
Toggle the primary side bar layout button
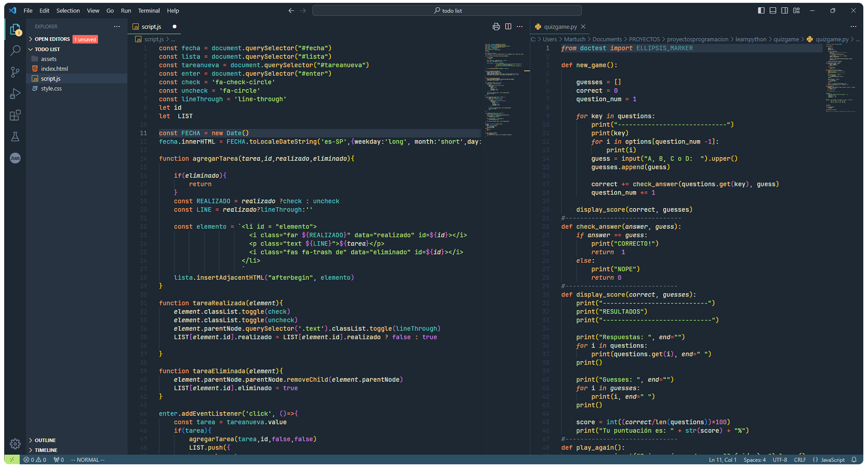761,10
